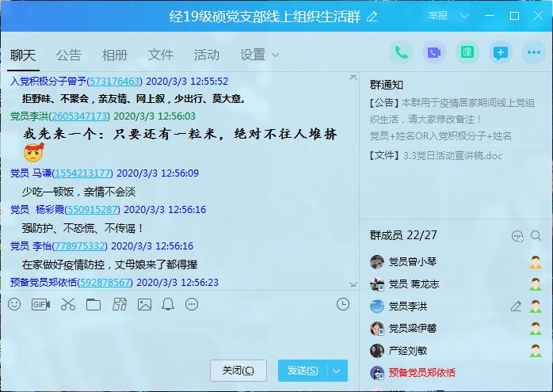Viewport: 553px width, 392px height.
Task: Click the GIF icon in input toolbar
Action: click(x=40, y=304)
